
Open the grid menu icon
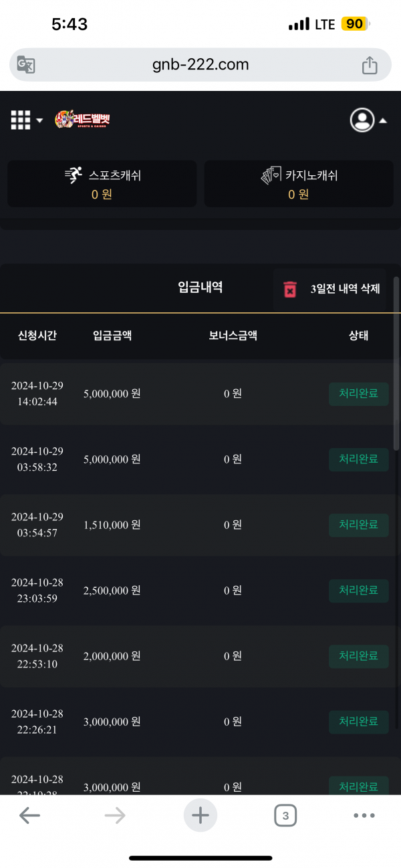click(x=21, y=120)
